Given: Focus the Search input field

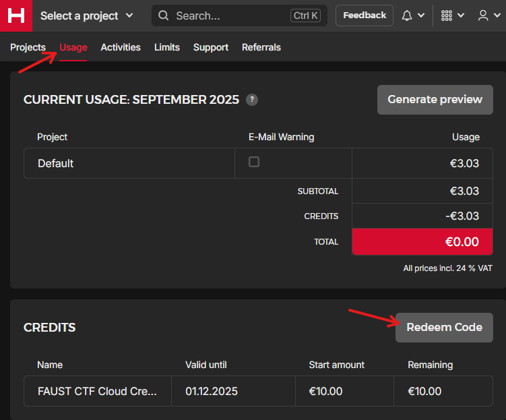Looking at the screenshot, I should coord(229,16).
